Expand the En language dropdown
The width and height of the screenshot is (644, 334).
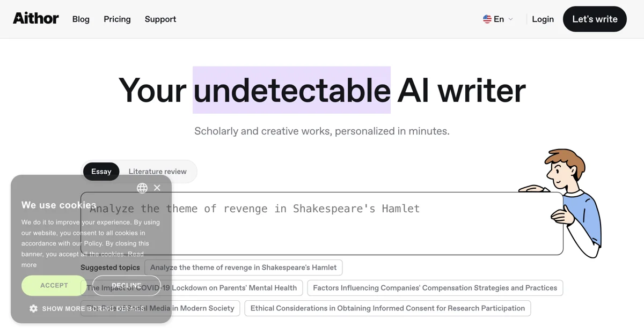[x=499, y=19]
